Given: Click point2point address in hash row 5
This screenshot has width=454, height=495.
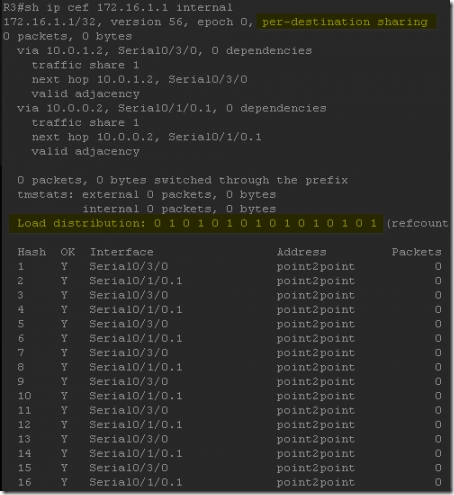Looking at the screenshot, I should (316, 324).
